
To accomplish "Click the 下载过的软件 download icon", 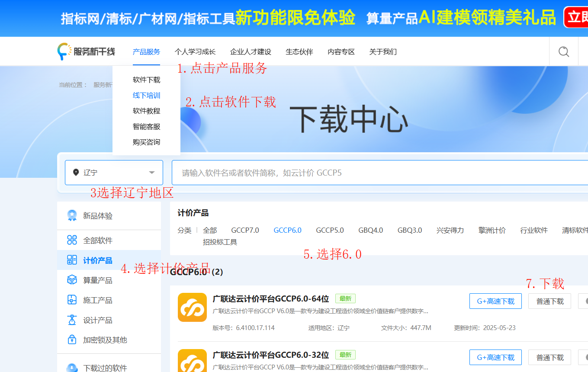I will 72,368.
